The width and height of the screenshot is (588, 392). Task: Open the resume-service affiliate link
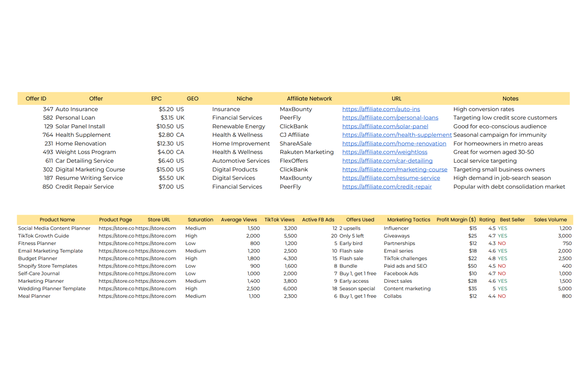coord(391,178)
